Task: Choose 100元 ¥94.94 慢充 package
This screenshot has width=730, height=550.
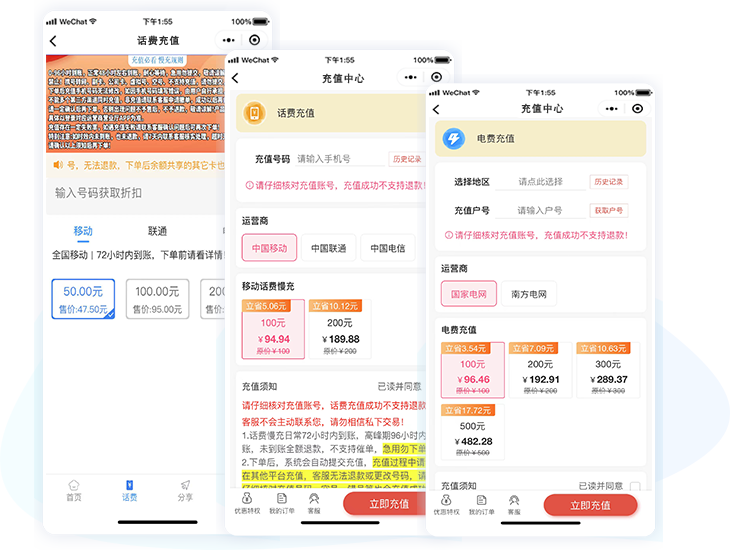Action: [x=273, y=329]
